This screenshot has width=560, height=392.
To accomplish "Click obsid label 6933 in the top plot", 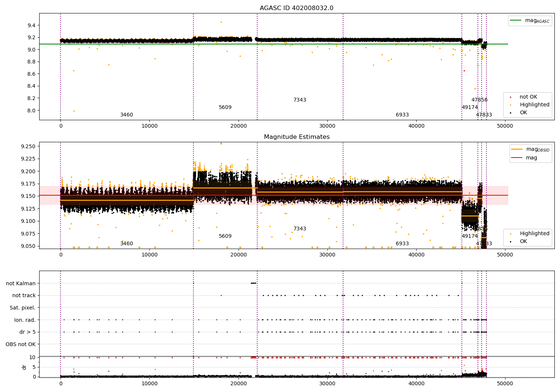I will (402, 115).
